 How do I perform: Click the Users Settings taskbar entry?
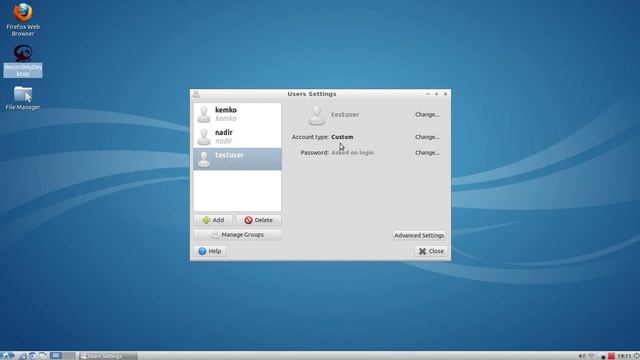(108, 356)
